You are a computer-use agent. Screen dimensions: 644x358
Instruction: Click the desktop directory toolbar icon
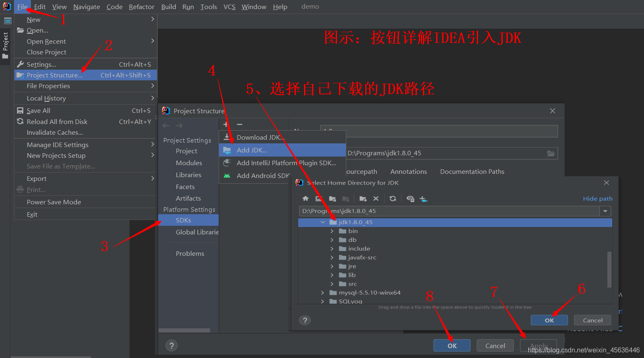[x=318, y=199]
